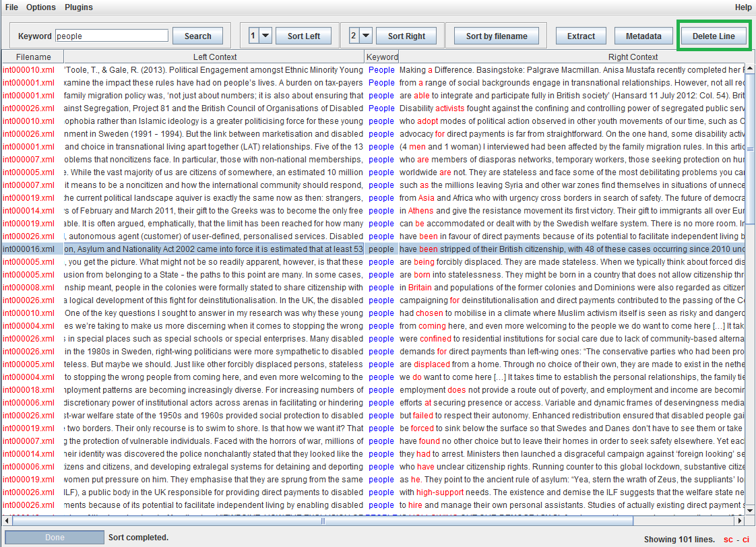Select right context starting '(4 men and 1 woman)'
Viewport: 756px width, 547px height.
tap(572, 146)
